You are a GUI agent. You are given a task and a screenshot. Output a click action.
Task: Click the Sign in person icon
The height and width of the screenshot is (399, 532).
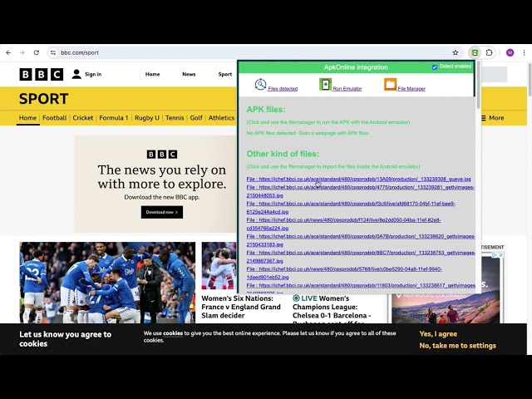click(76, 74)
